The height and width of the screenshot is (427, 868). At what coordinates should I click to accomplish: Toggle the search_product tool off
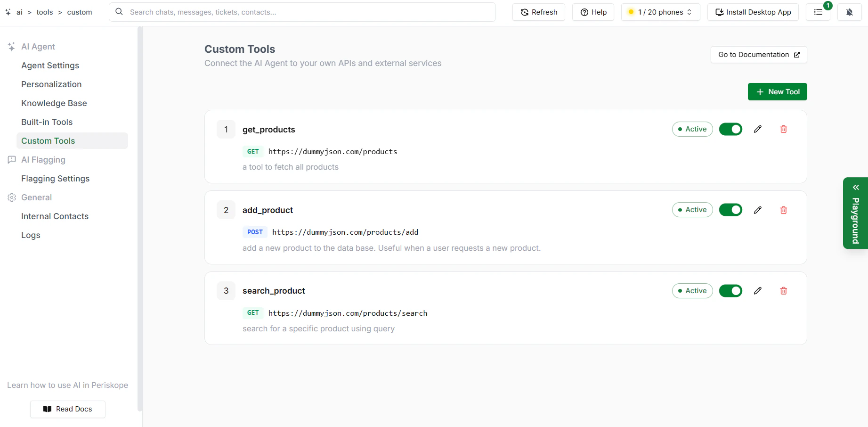click(x=730, y=291)
